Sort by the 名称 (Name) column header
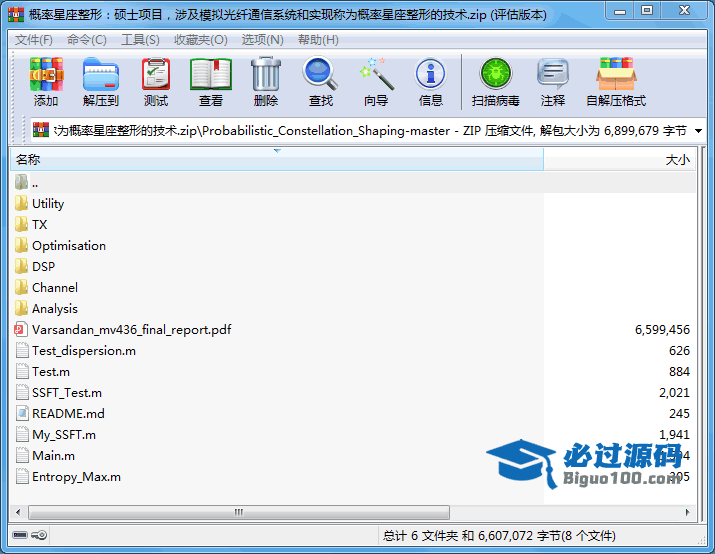The image size is (715, 554). click(277, 160)
